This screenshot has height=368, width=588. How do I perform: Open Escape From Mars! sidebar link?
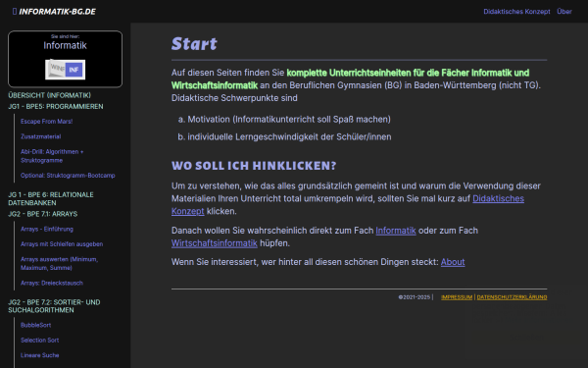(x=46, y=122)
